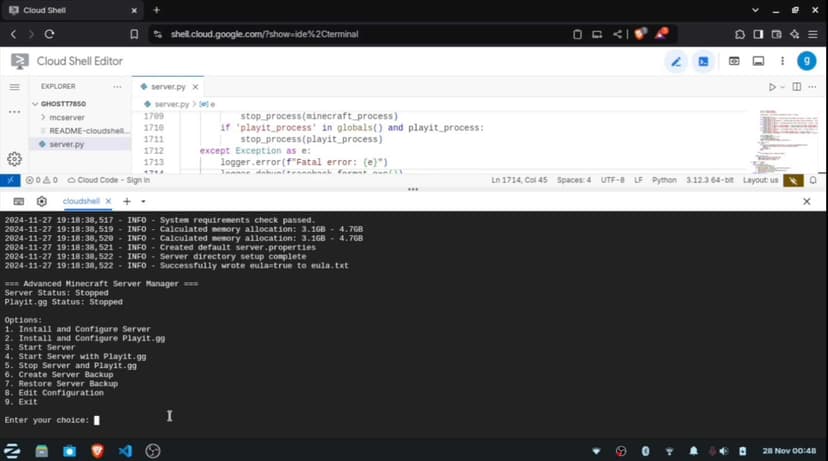Split the editor right
This screenshot has width=828, height=461.
coord(796,87)
